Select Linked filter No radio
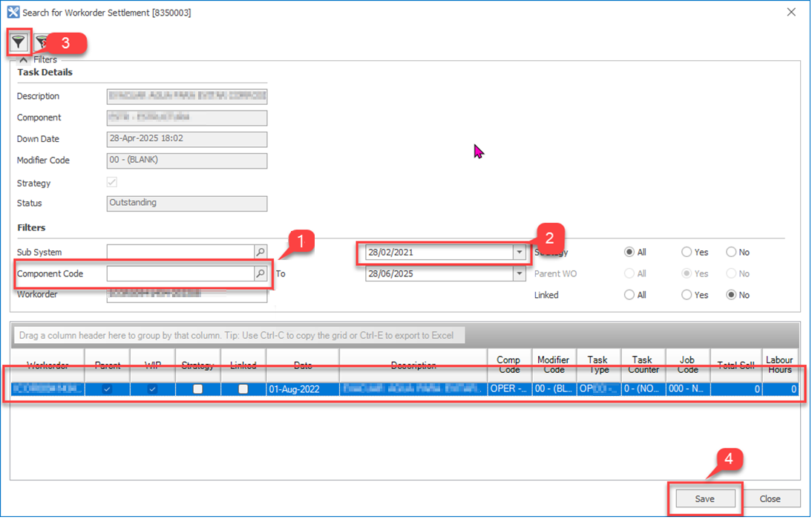Viewport: 812px width, 520px height. 731,294
